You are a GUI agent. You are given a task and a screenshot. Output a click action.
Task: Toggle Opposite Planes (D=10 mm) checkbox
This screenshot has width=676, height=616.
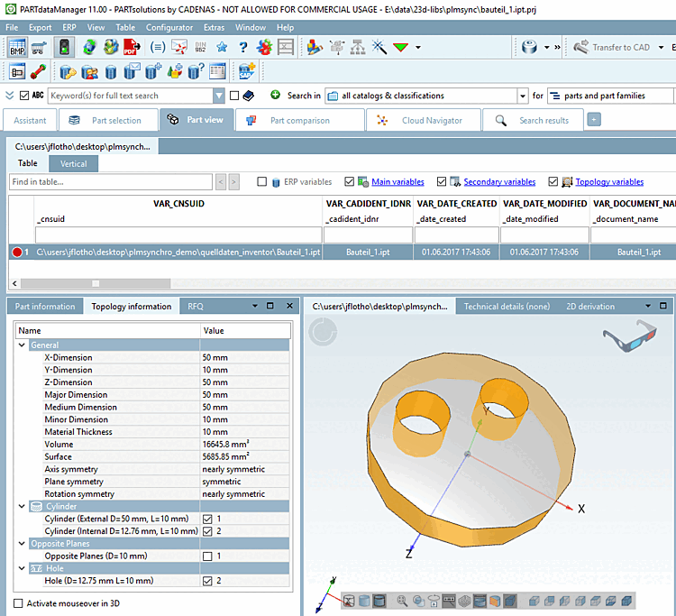(208, 556)
